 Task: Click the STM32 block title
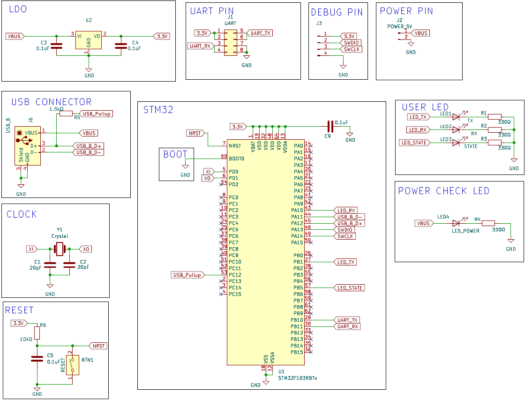(158, 110)
